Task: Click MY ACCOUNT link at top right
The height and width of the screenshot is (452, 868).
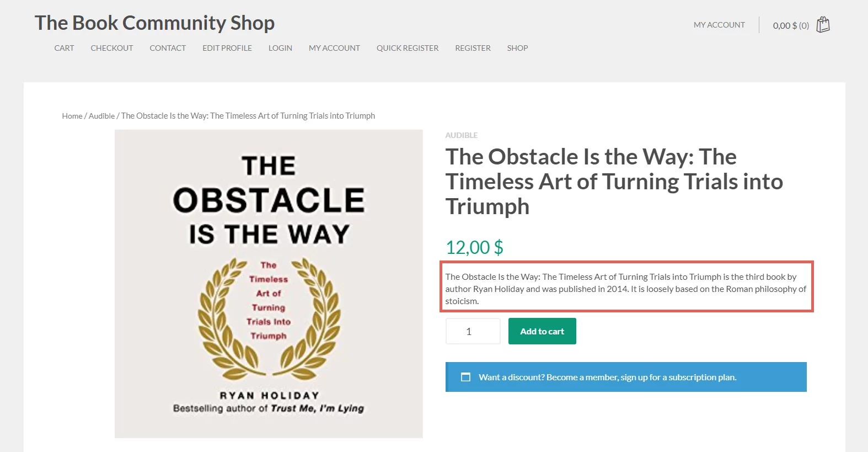Action: point(719,25)
